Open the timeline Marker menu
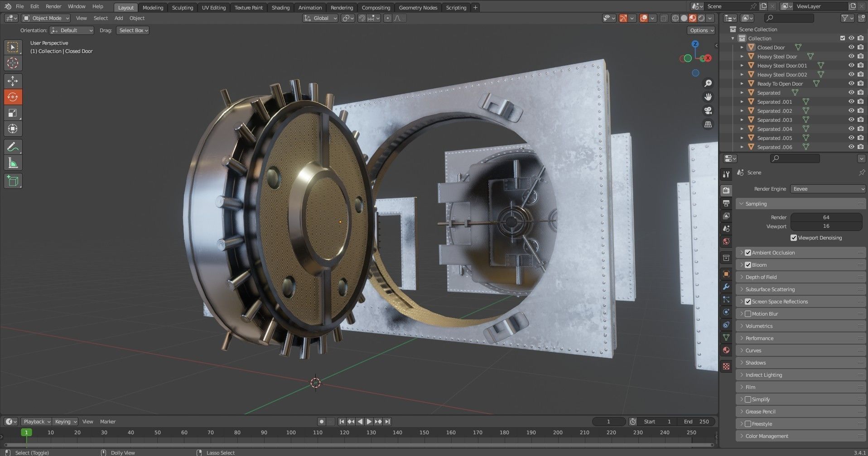Screen dimensions: 868x456 click(108, 422)
